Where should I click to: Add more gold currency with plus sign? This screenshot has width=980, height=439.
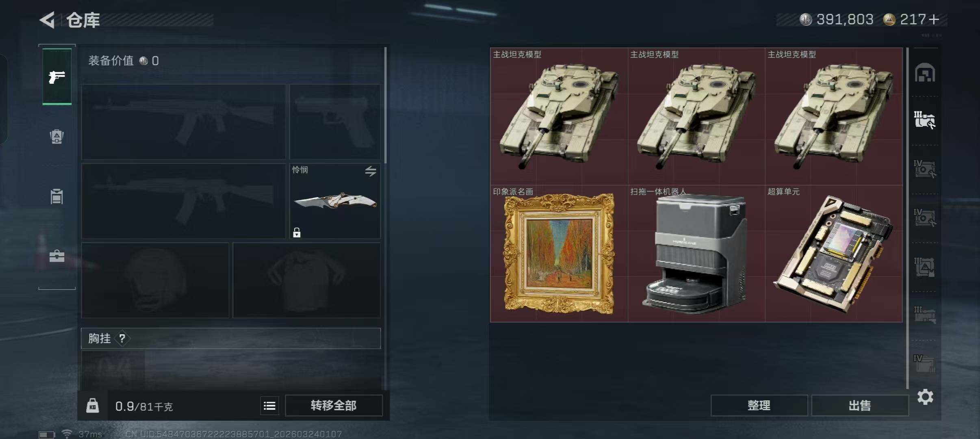click(934, 19)
